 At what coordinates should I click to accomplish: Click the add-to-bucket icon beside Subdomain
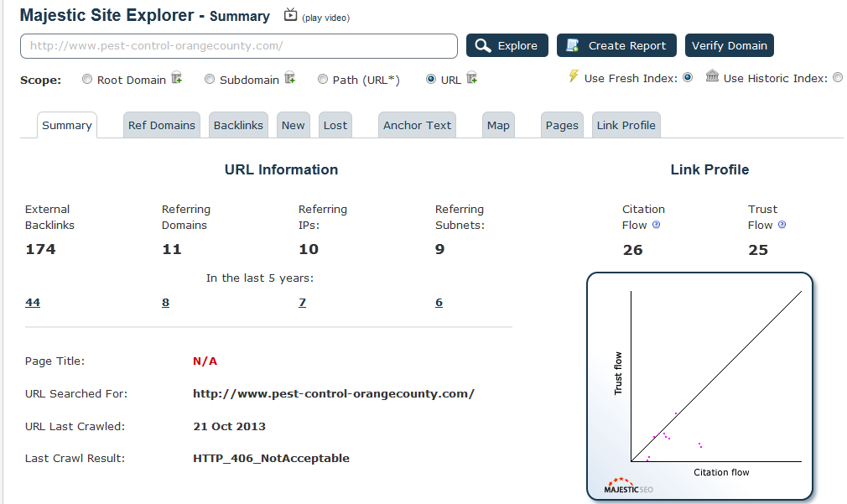coord(290,78)
